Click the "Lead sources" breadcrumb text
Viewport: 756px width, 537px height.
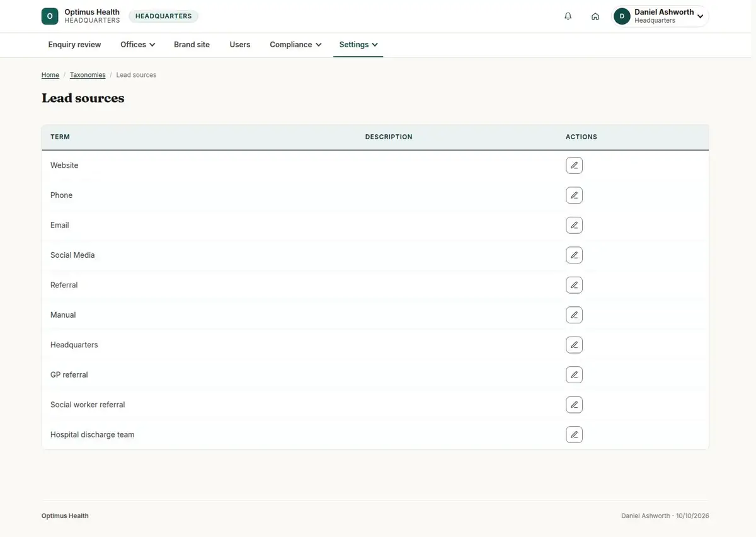[136, 75]
